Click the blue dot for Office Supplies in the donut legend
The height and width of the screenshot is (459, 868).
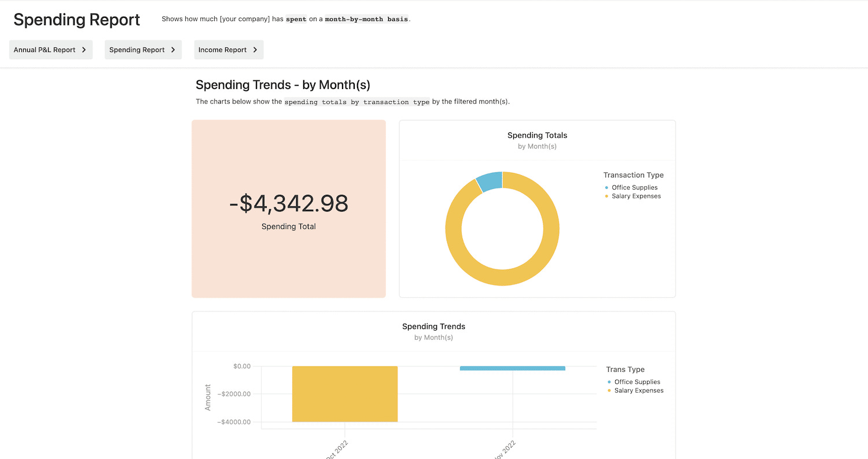[x=606, y=187]
